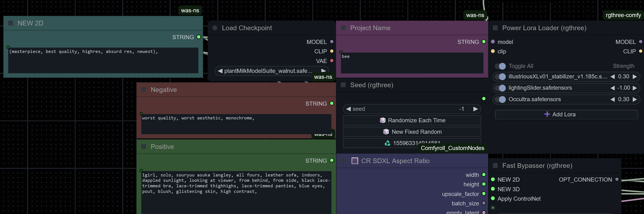Click into the Project Name text field
The height and width of the screenshot is (214, 644).
coord(412,63)
